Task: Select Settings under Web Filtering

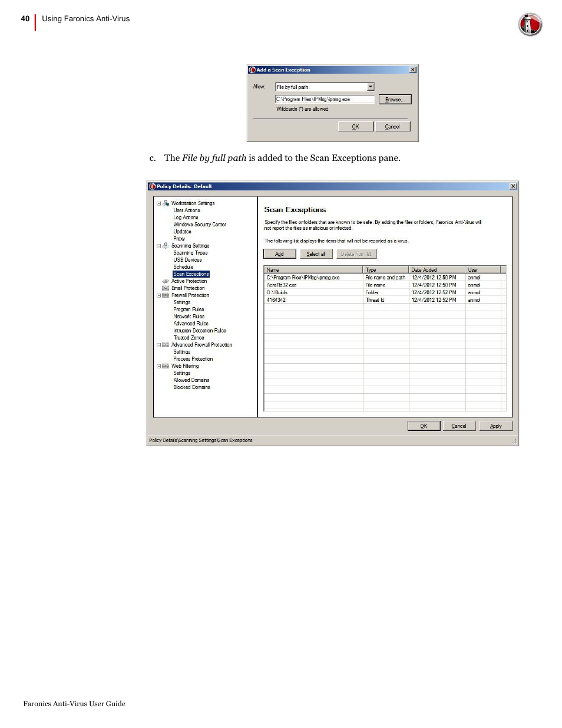Action: (182, 373)
